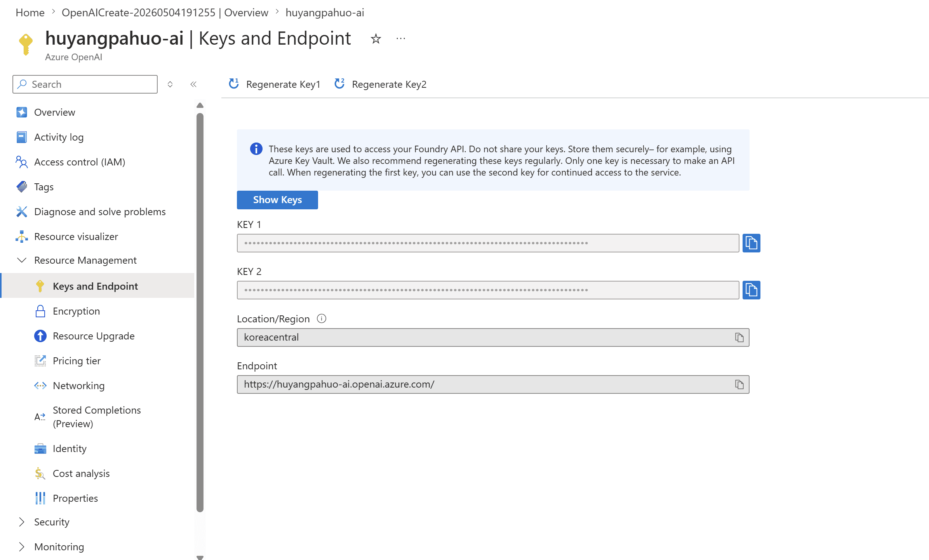Open the more options ellipsis in the header
This screenshot has height=560, width=929.
point(401,38)
